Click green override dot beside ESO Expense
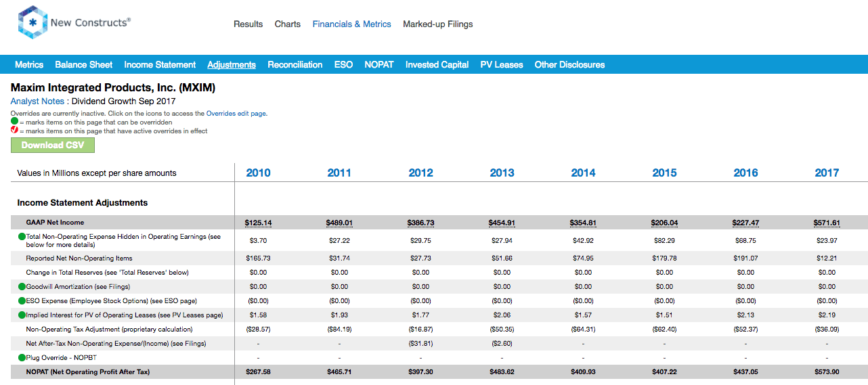868x385 pixels. click(22, 301)
